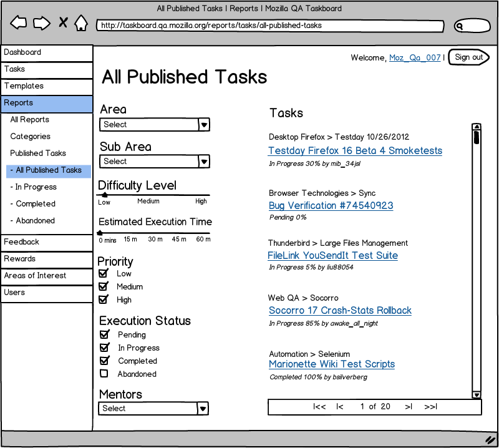Click the Mentors Select combo box

[x=153, y=409]
